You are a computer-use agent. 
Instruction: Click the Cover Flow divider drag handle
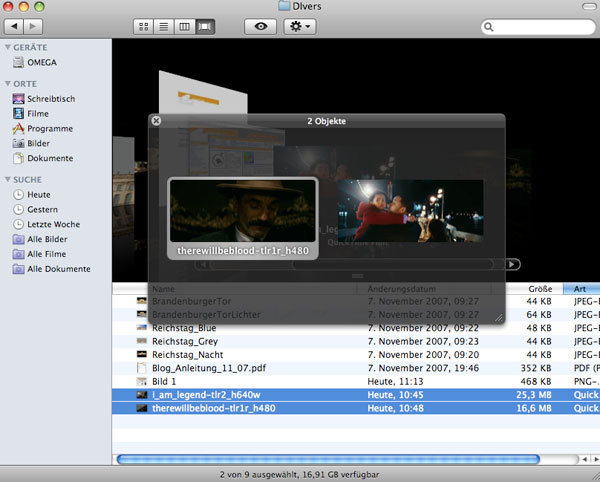pos(357,276)
